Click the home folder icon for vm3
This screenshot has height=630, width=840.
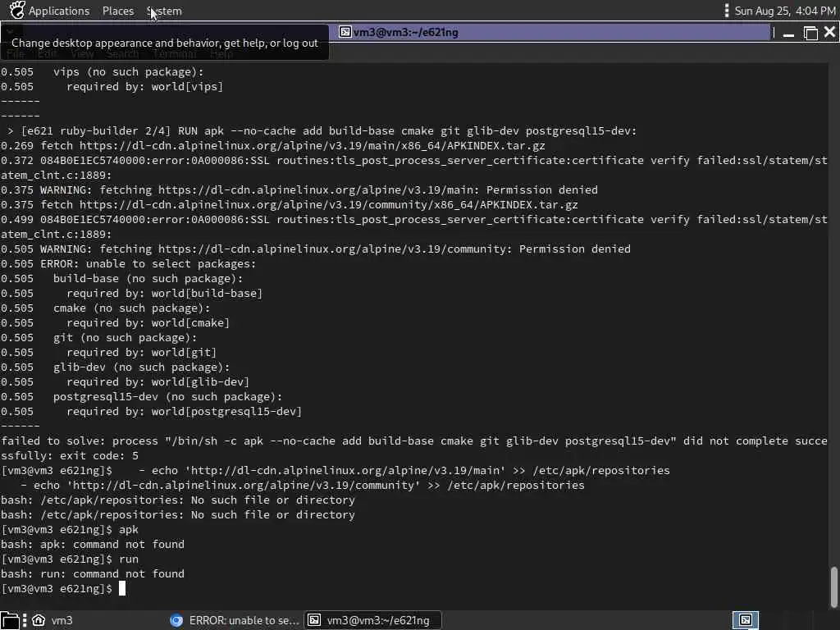pos(39,620)
